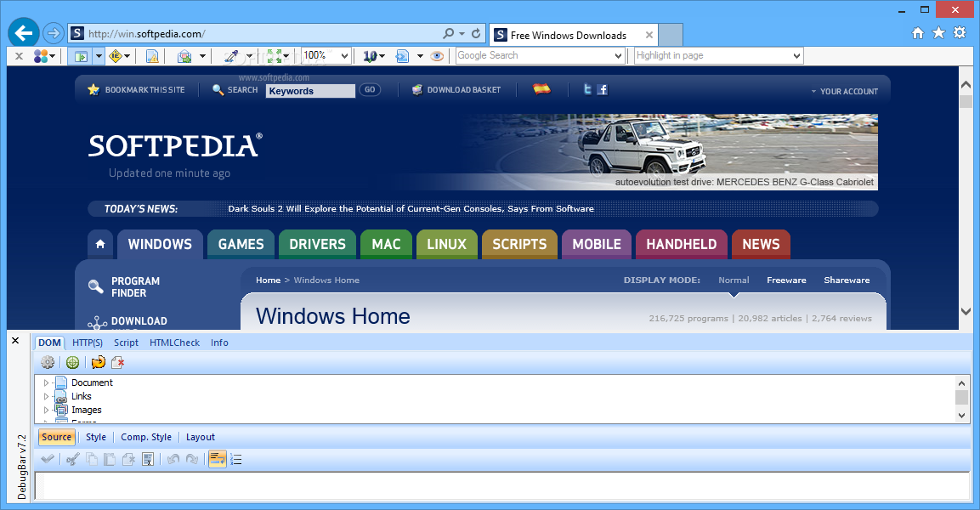Click the Highlight in page field

tap(719, 55)
